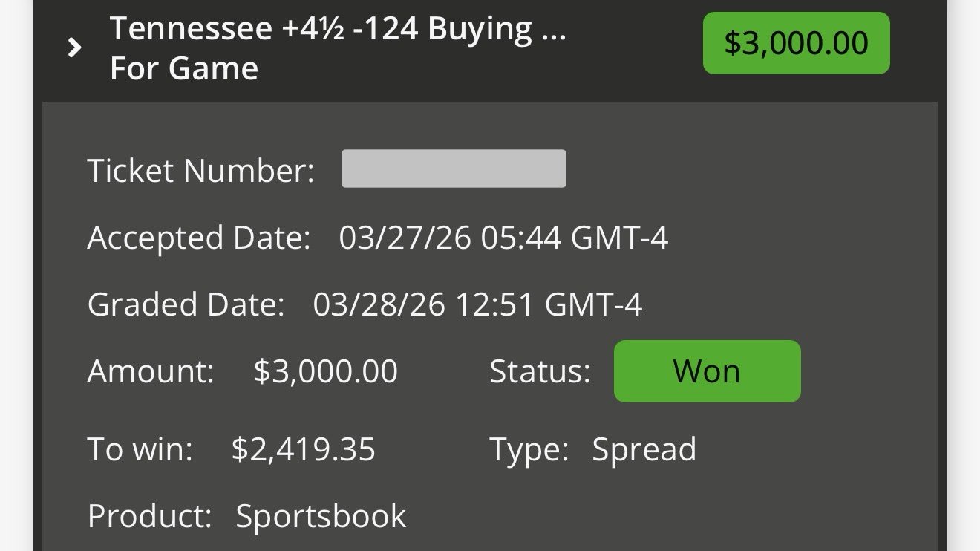Screen dimensions: 980x551
Task: Click the Amount label
Action: click(x=151, y=371)
